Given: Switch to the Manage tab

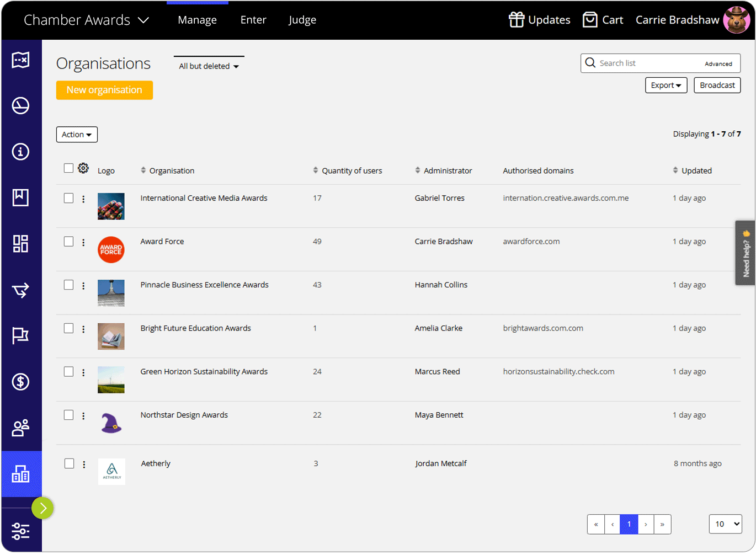Looking at the screenshot, I should click(x=197, y=20).
